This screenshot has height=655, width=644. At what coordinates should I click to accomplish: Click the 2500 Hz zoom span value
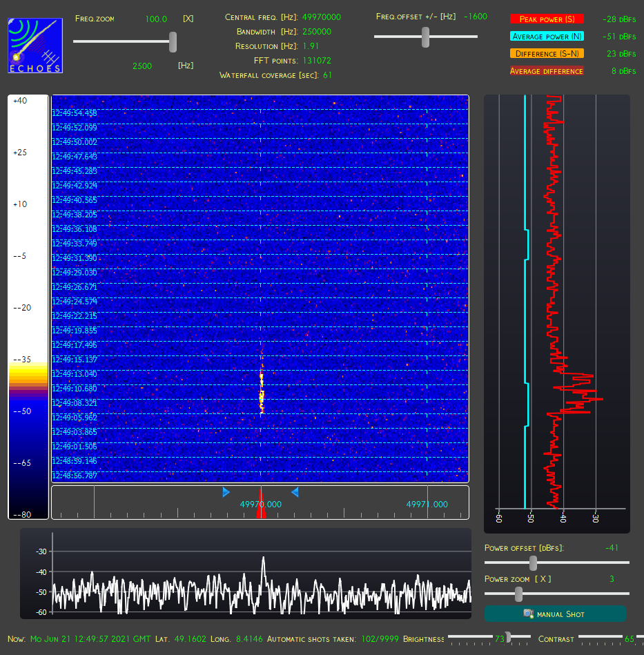(x=142, y=66)
